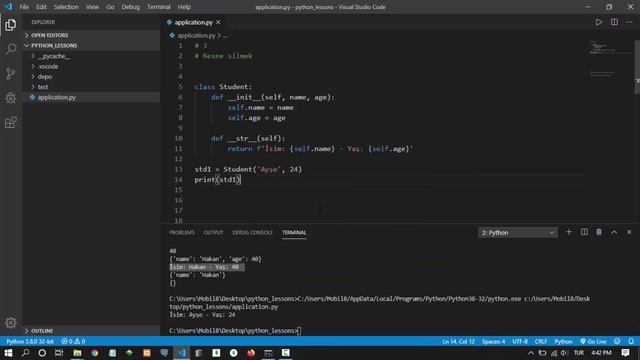The width and height of the screenshot is (640, 360).
Task: Click application.py in the breadcrumb
Action: pyautogui.click(x=196, y=36)
